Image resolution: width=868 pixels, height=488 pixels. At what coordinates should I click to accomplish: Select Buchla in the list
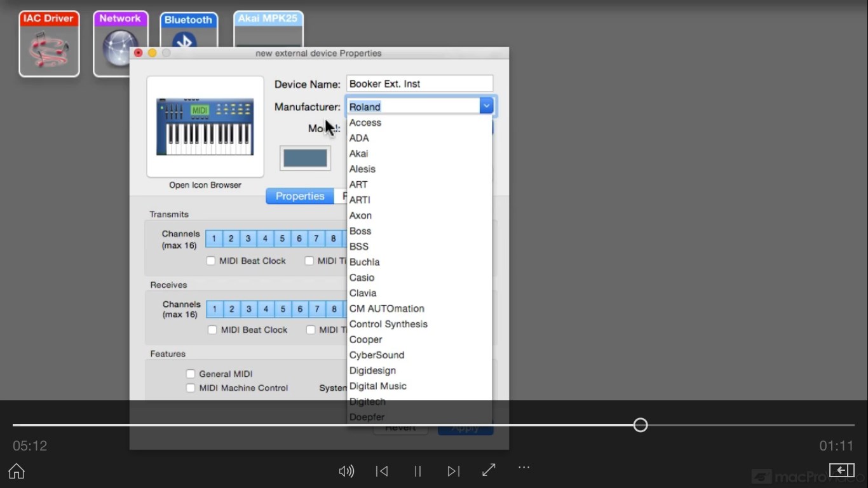coord(419,262)
